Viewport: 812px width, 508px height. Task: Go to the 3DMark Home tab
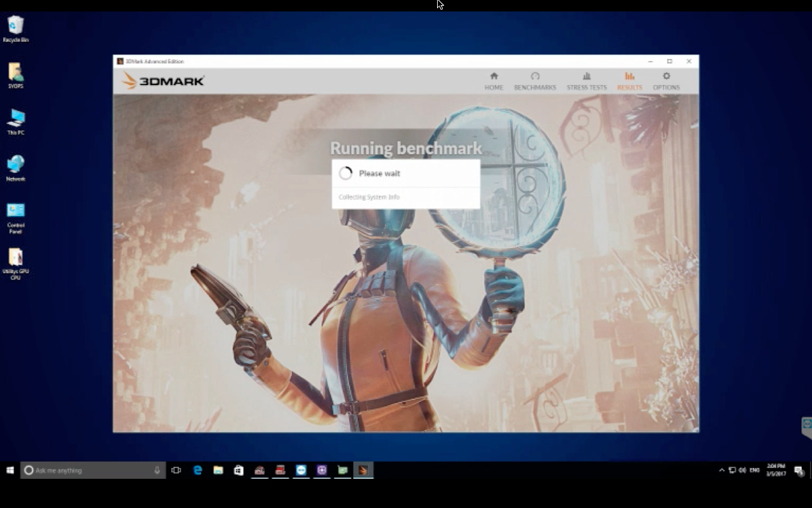(494, 81)
